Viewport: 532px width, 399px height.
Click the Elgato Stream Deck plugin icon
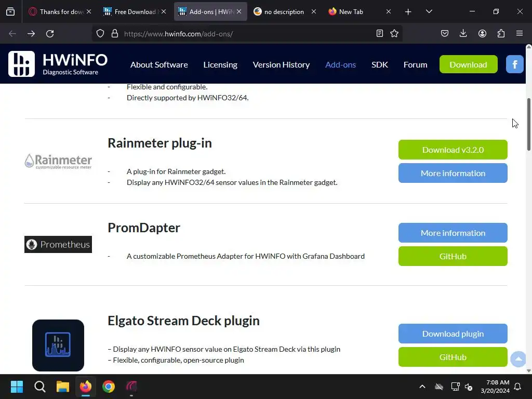(58, 345)
